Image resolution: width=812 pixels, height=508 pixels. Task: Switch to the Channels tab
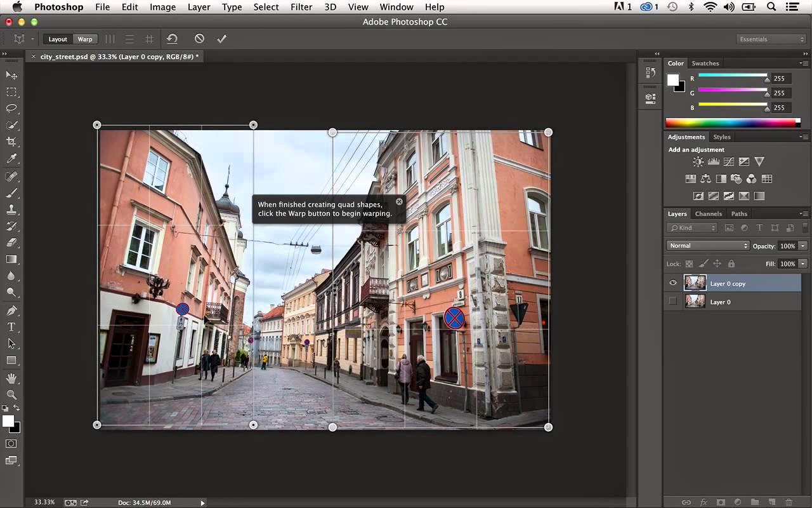coord(708,214)
